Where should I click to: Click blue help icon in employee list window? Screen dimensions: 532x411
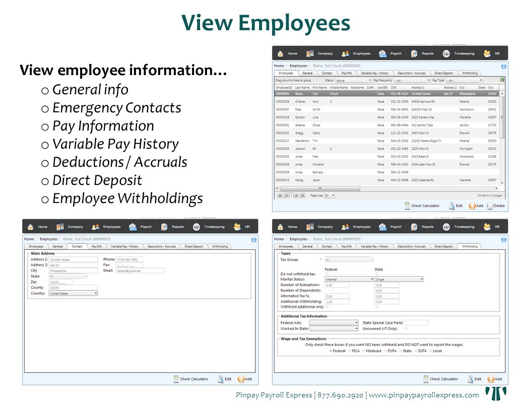coord(503,66)
